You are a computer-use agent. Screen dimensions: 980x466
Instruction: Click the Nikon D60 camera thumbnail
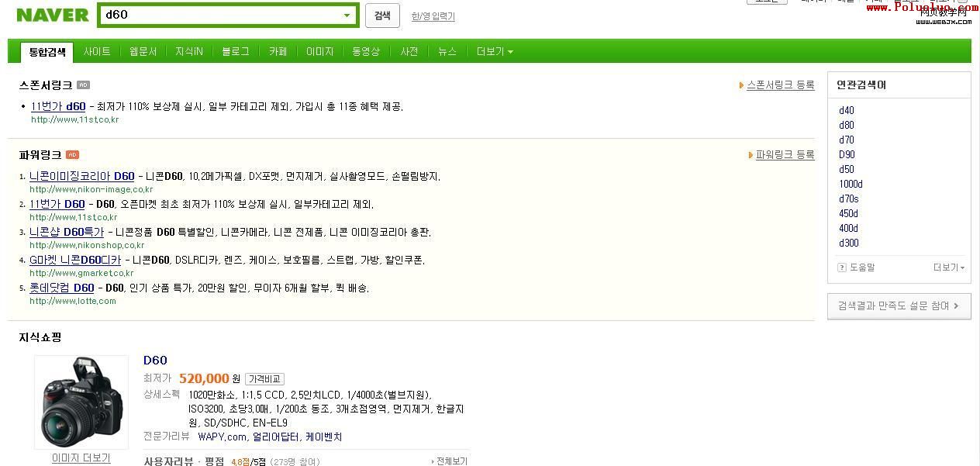[81, 402]
